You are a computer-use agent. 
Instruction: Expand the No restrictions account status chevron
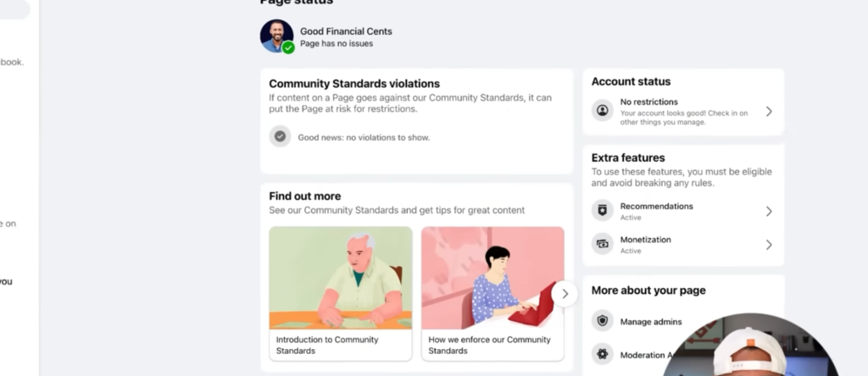tap(769, 111)
